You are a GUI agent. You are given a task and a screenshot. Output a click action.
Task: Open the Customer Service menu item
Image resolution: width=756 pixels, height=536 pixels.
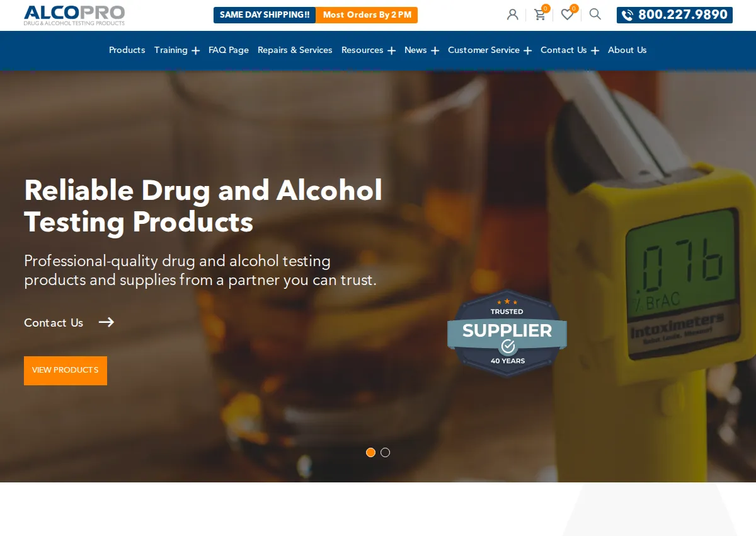(484, 50)
